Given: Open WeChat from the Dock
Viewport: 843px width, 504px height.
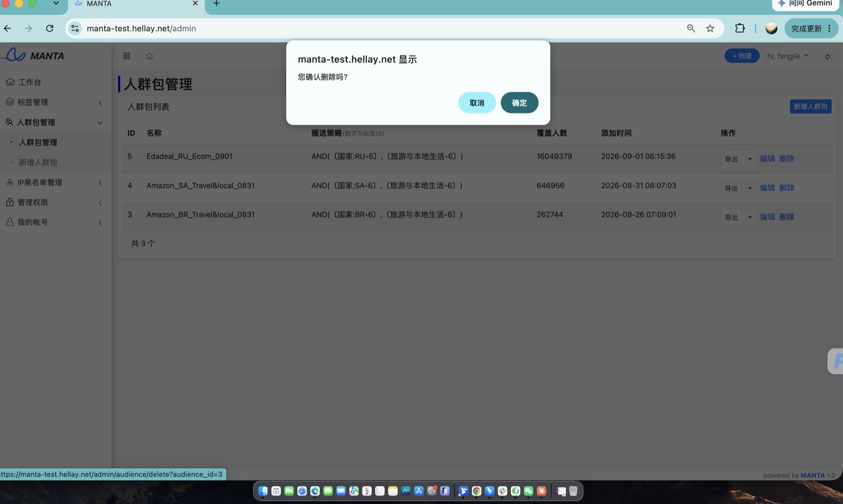Looking at the screenshot, I should coord(528,491).
